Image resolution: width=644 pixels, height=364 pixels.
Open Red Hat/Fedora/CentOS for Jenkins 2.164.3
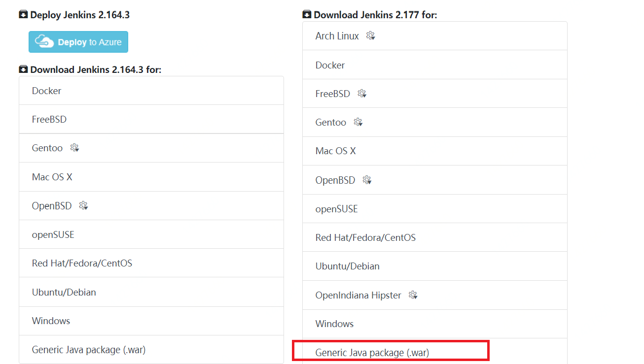(x=151, y=263)
